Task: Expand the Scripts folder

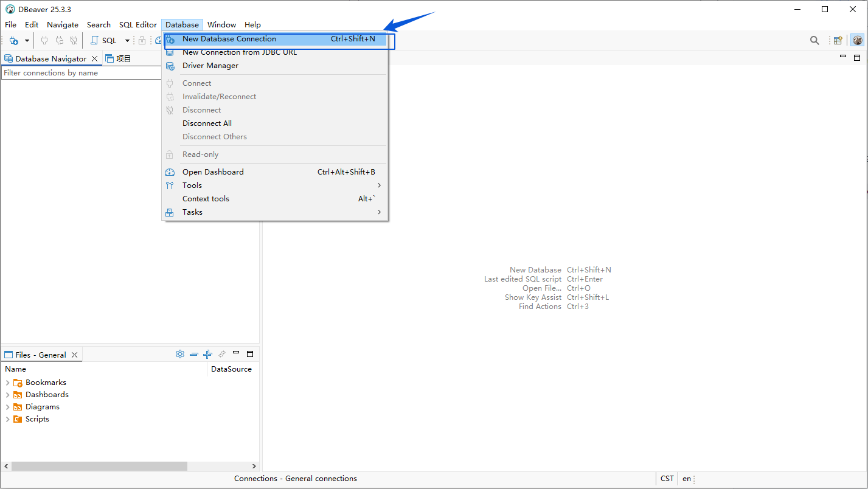Action: [x=7, y=419]
